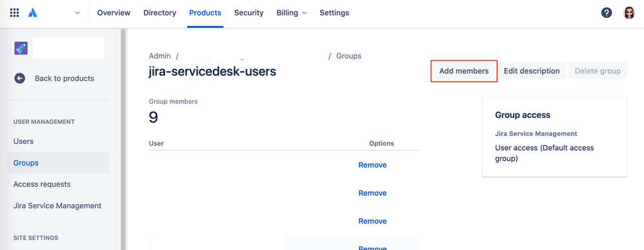Click the User column header

(x=156, y=144)
